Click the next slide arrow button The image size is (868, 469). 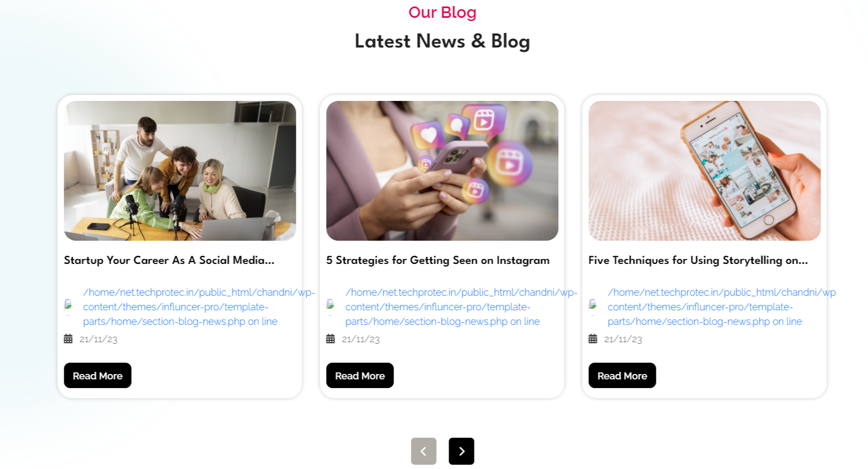click(461, 451)
